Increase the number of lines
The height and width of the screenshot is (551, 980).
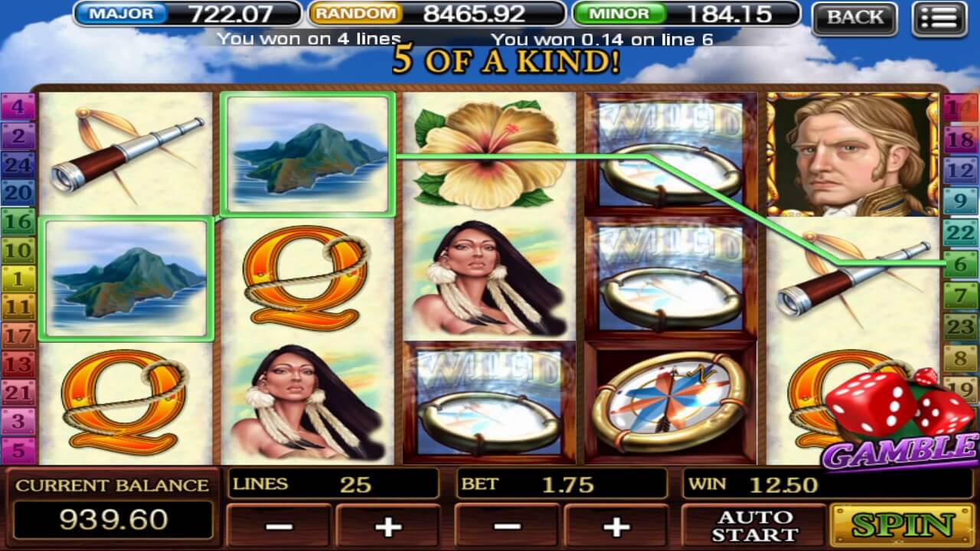(387, 525)
